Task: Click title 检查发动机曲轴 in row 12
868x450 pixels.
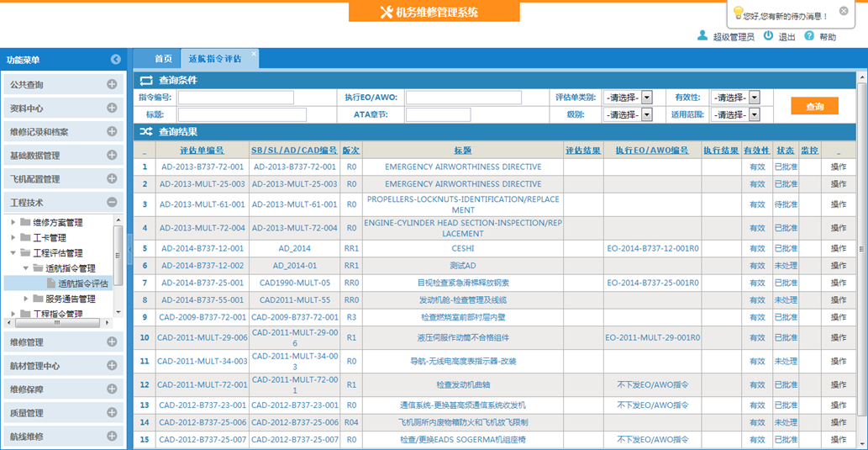Action: pyautogui.click(x=463, y=384)
